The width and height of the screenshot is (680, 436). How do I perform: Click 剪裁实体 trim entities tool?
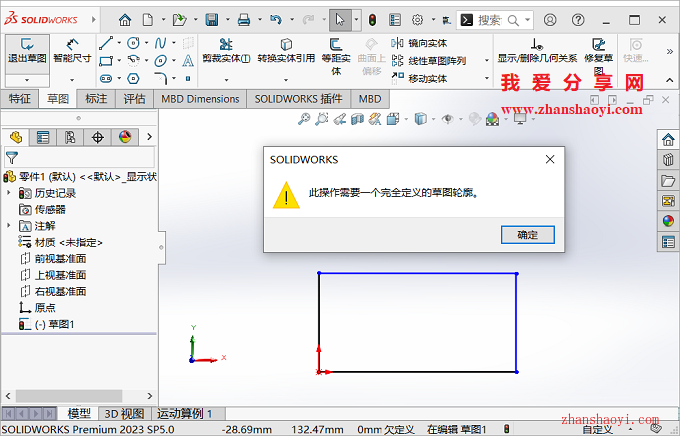(226, 51)
